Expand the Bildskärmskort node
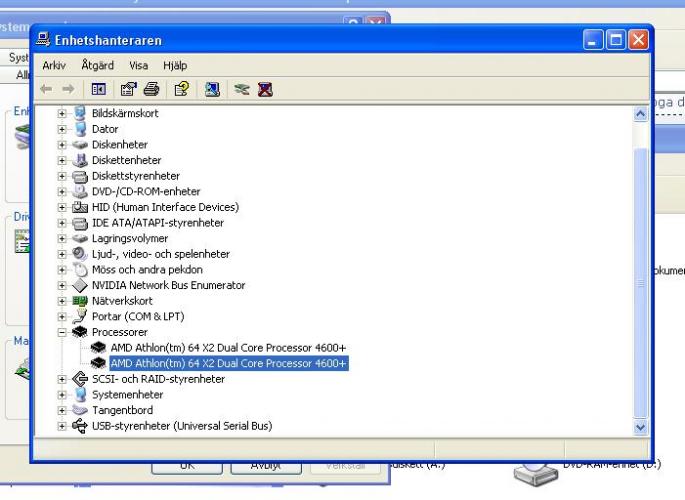Image resolution: width=685 pixels, height=500 pixels. tap(62, 114)
